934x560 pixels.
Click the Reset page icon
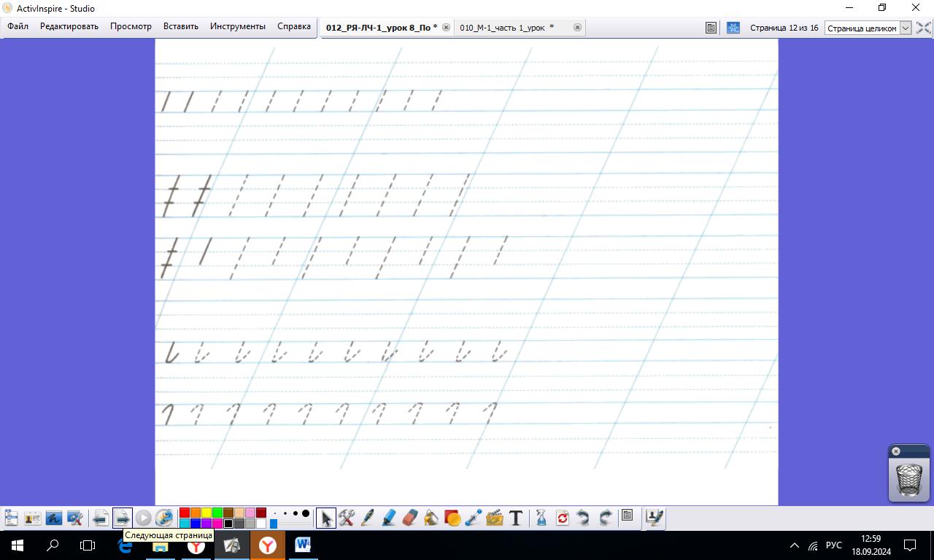pos(563,518)
